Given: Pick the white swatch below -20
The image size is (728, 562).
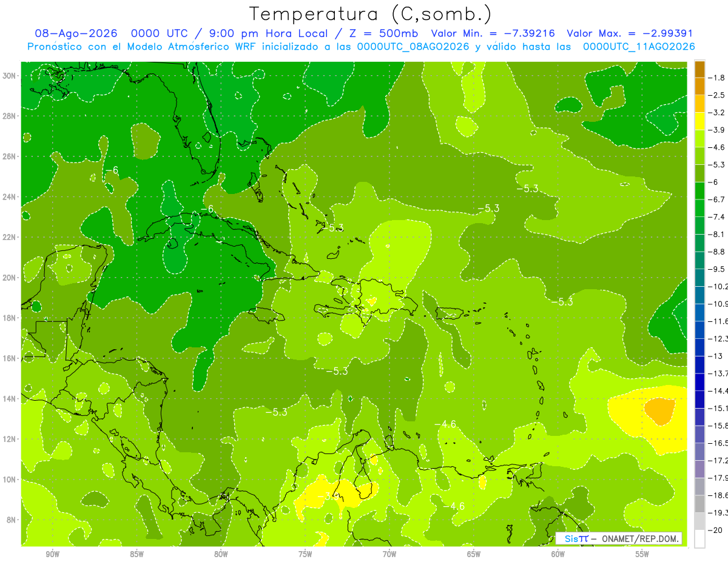Looking at the screenshot, I should 699,538.
